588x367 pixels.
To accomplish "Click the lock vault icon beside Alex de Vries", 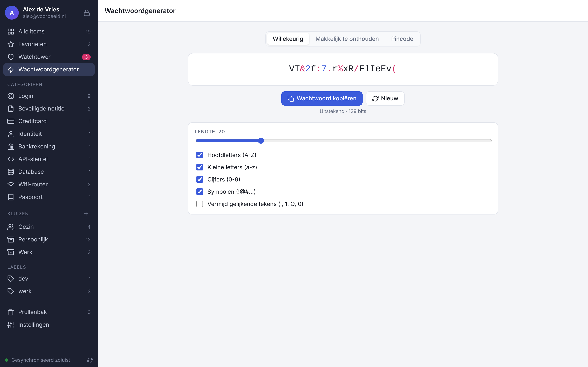I will [x=87, y=13].
